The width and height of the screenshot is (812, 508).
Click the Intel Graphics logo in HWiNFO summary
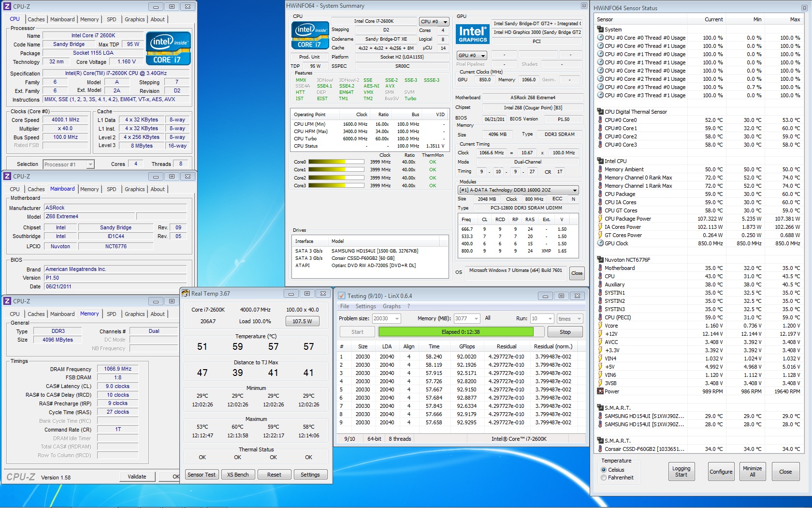[x=473, y=34]
